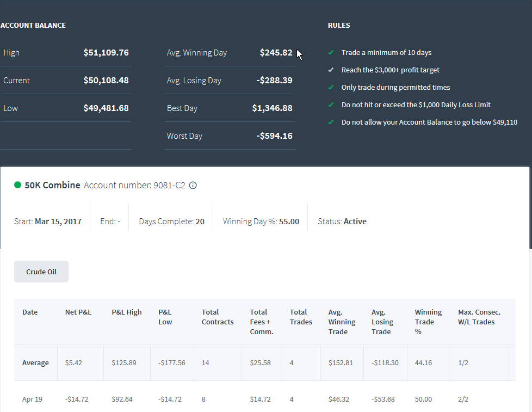The width and height of the screenshot is (532, 412).
Task: Select the Crude Oil button
Action: point(41,272)
